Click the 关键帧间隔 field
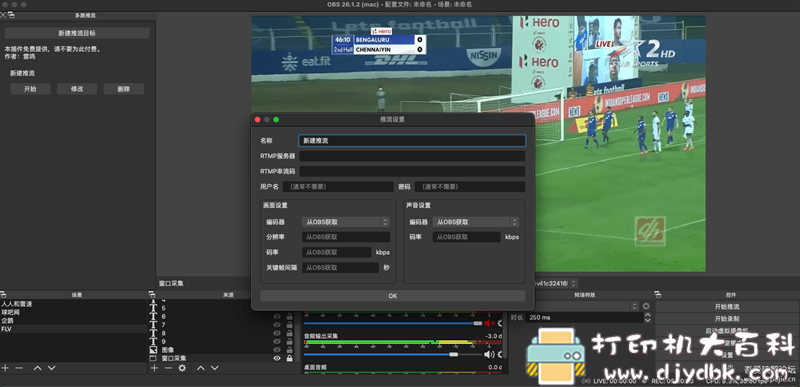Image resolution: width=800 pixels, height=387 pixels. 340,268
